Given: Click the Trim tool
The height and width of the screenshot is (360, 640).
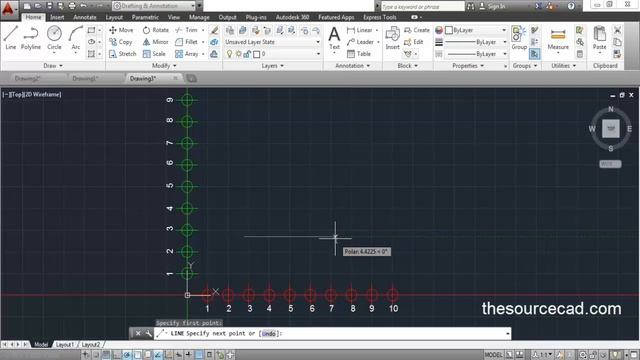Looking at the screenshot, I should coord(187,30).
